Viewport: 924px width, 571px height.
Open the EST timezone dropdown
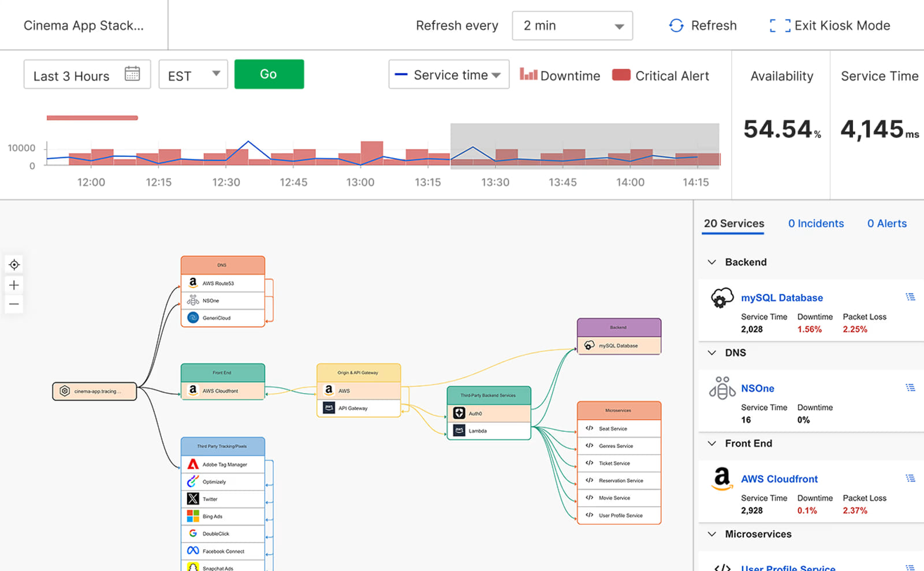(193, 74)
